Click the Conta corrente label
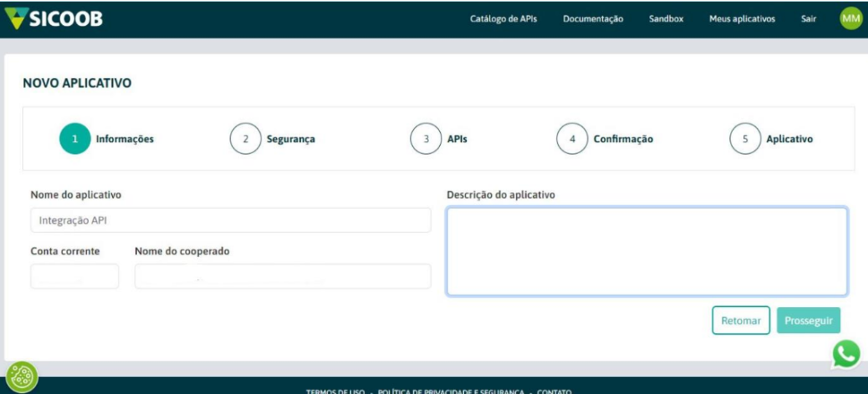Image resolution: width=868 pixels, height=394 pixels. [x=65, y=252]
